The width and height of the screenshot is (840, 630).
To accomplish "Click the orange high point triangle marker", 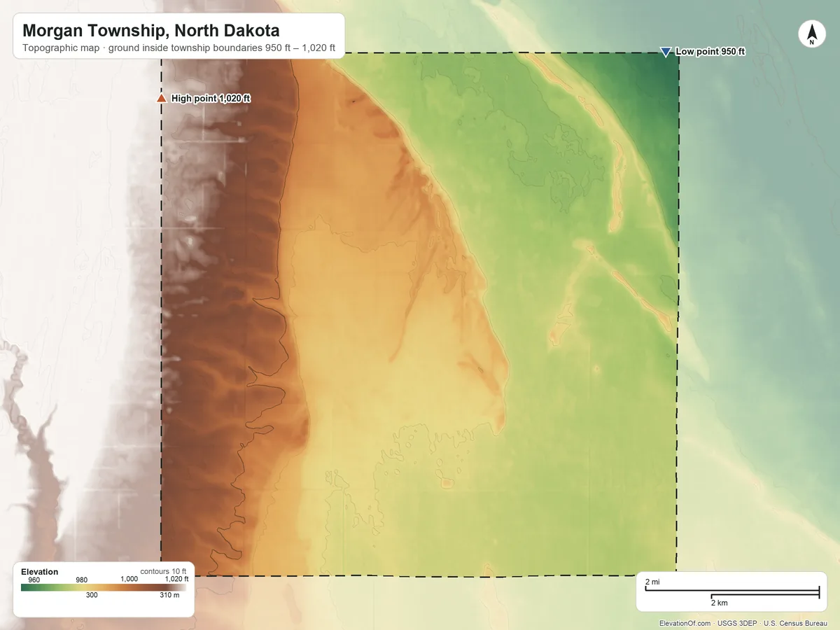I will click(161, 99).
